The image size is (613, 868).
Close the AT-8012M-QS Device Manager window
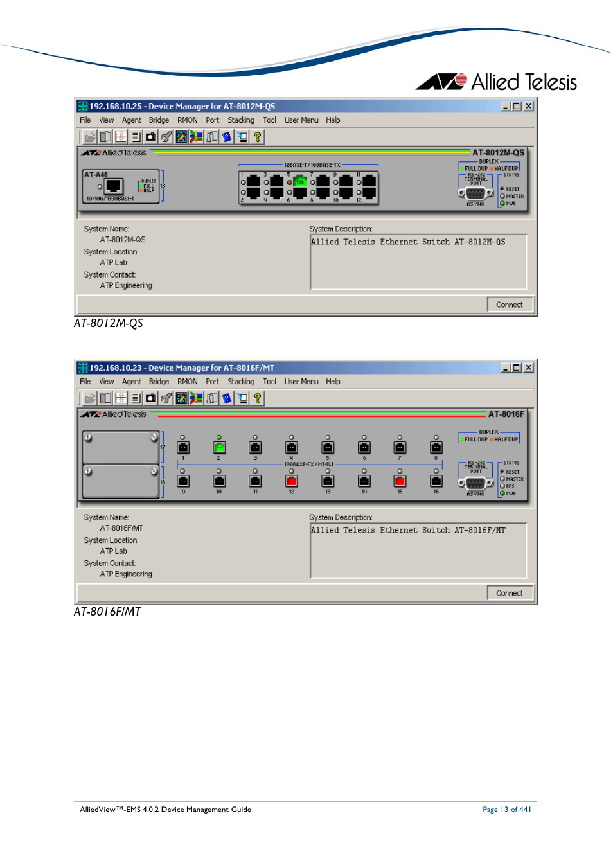click(528, 106)
